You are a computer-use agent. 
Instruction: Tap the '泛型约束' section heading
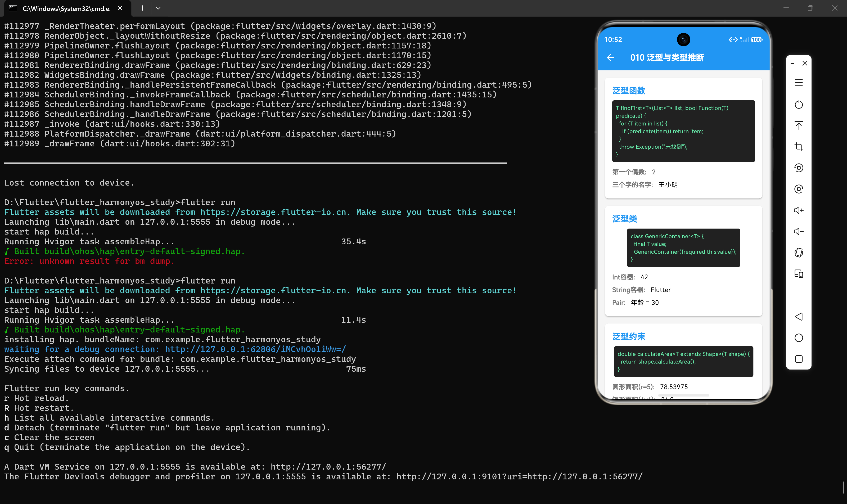pyautogui.click(x=629, y=336)
